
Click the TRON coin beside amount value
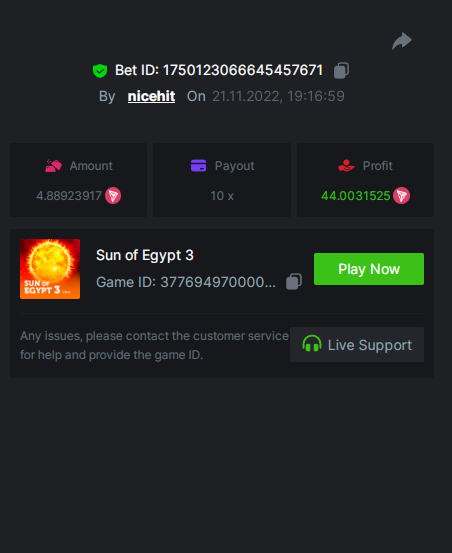click(113, 195)
